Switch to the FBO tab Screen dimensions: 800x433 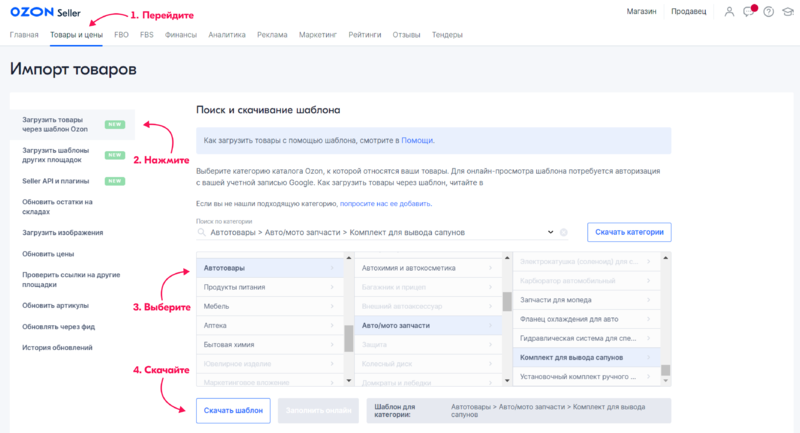click(121, 35)
